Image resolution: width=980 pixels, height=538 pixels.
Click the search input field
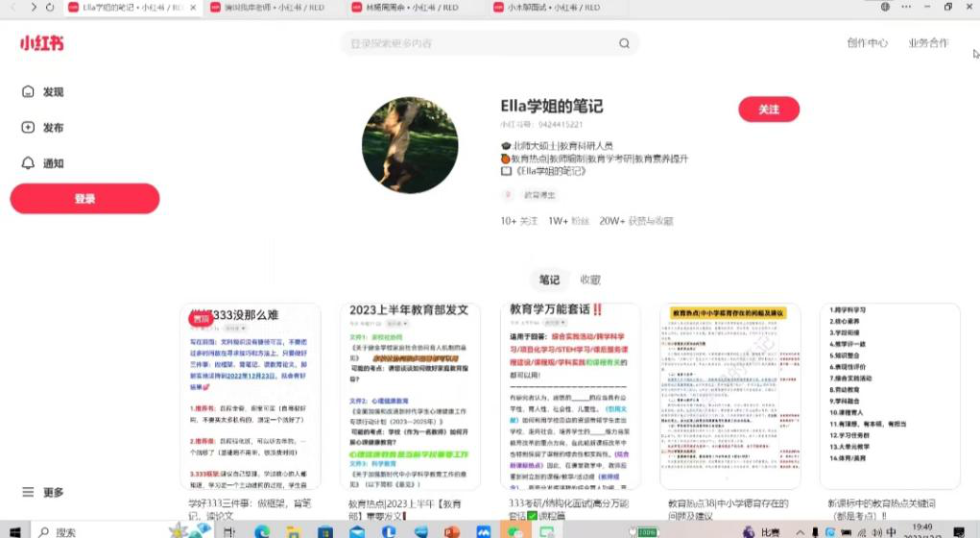point(480,43)
